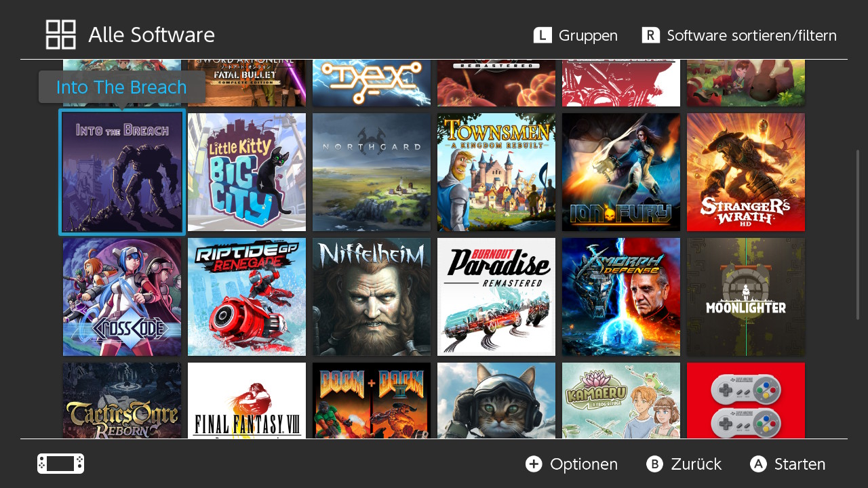
Task: Select the X-Morph Defense tile
Action: click(x=621, y=297)
